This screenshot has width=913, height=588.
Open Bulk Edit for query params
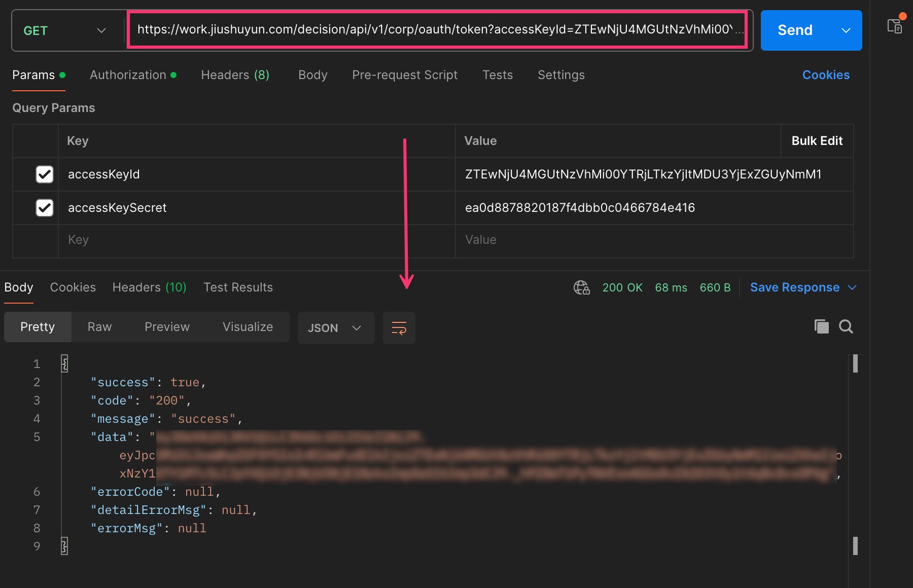(817, 141)
